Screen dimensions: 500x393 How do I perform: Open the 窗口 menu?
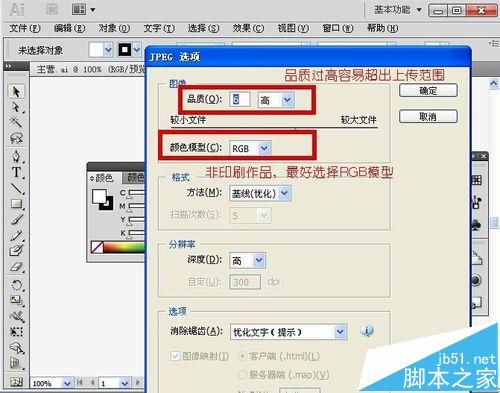tap(338, 28)
